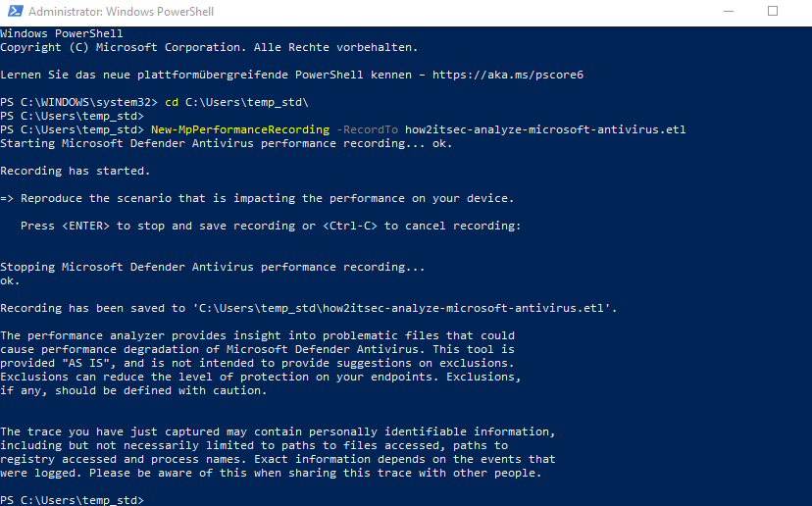
Task: Click the "Reproduce the scenario" instruction line
Action: pos(257,198)
